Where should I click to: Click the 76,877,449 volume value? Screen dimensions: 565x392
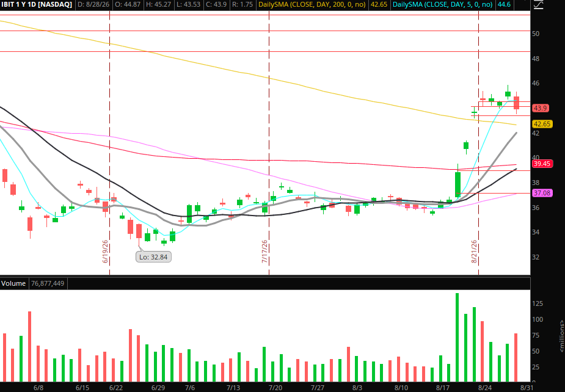(x=48, y=283)
